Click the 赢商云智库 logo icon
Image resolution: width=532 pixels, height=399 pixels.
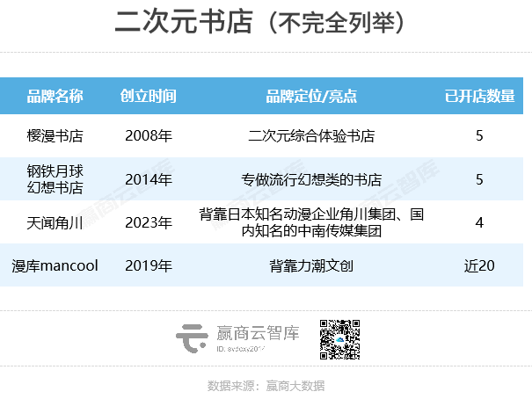[x=192, y=337]
